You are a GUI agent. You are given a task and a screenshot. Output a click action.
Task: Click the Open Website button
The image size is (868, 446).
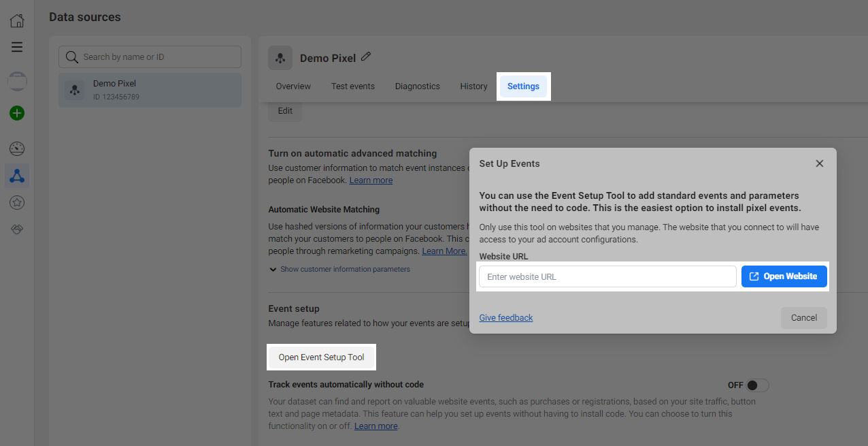[784, 276]
